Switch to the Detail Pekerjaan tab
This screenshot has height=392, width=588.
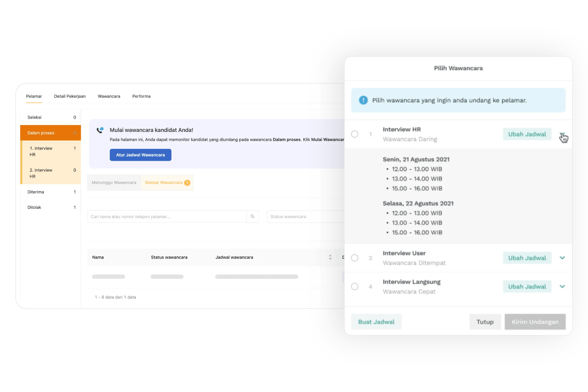click(x=70, y=96)
